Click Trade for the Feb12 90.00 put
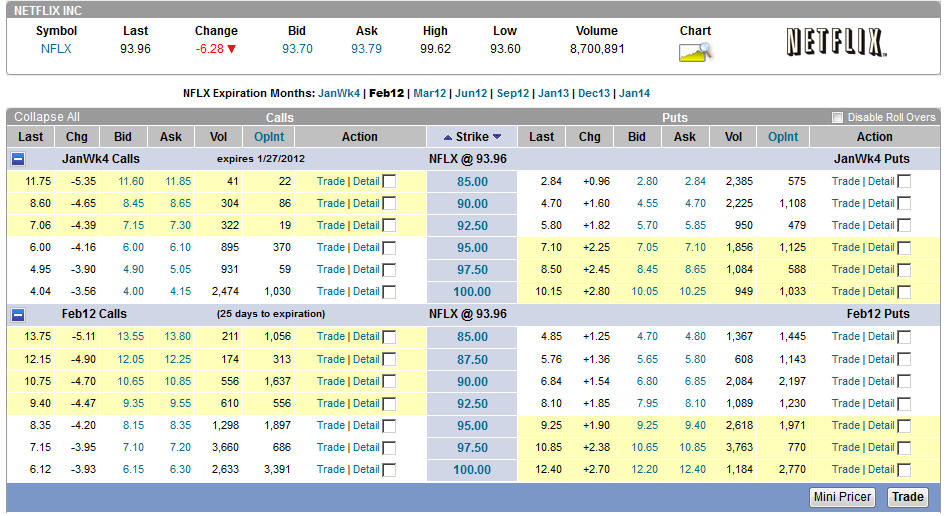Image resolution: width=950 pixels, height=516 pixels. coord(845,381)
